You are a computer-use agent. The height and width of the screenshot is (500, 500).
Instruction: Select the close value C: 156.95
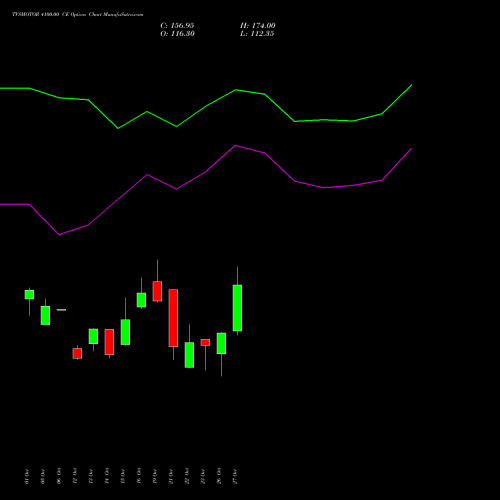[x=177, y=26]
